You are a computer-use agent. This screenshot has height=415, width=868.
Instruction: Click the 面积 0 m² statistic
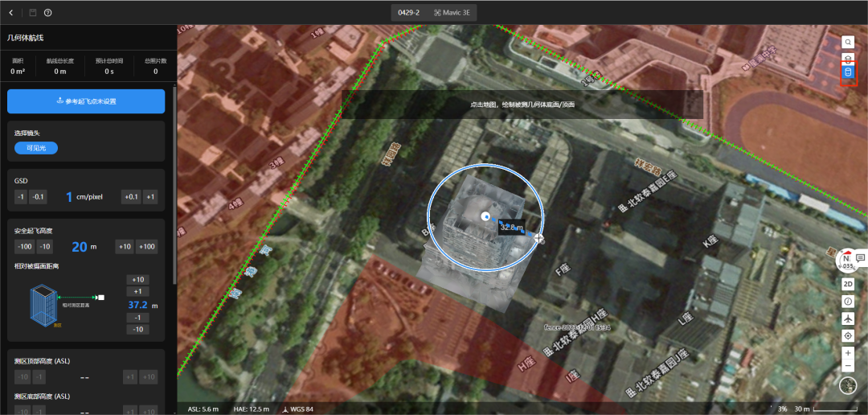pyautogui.click(x=17, y=66)
